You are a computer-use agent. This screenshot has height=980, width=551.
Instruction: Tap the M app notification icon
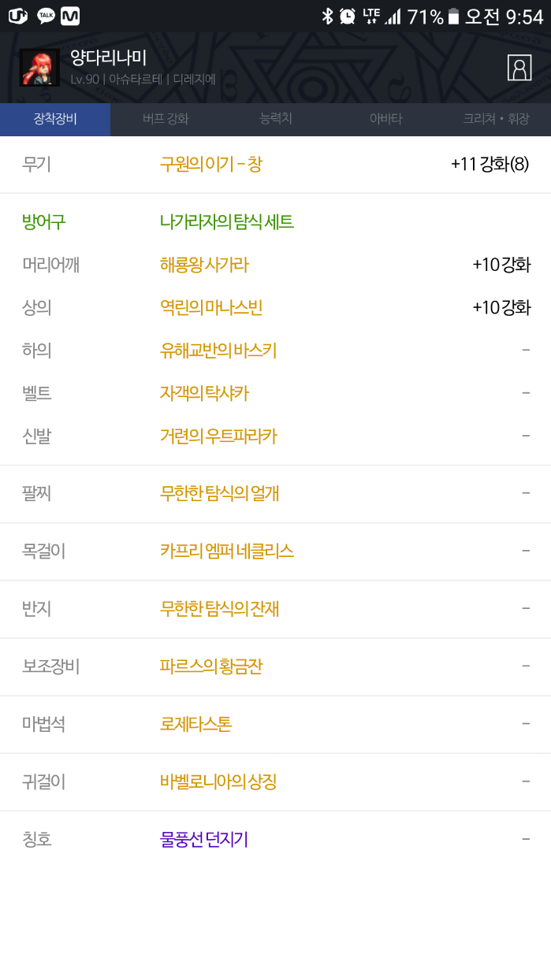pyautogui.click(x=70, y=16)
